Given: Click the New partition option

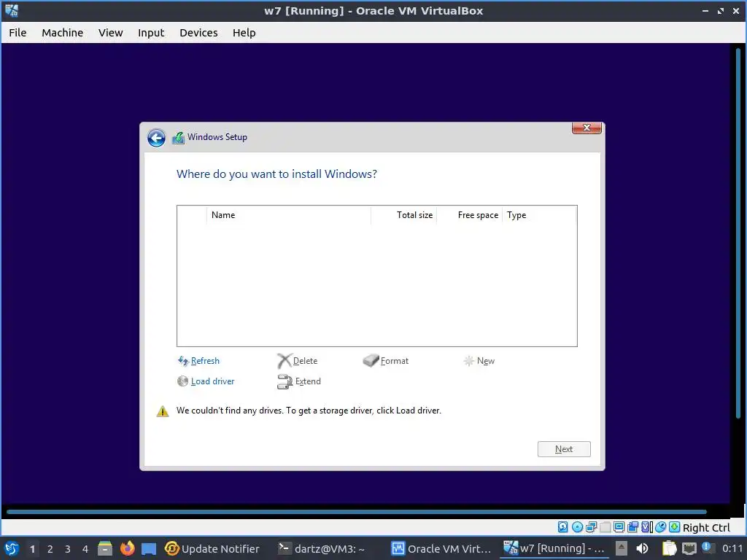Looking at the screenshot, I should [x=479, y=361].
